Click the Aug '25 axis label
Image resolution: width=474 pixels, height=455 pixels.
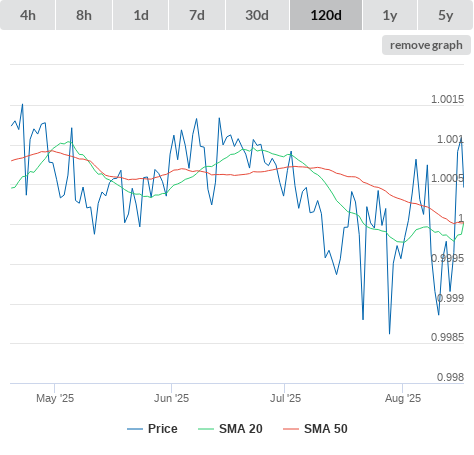coord(403,398)
